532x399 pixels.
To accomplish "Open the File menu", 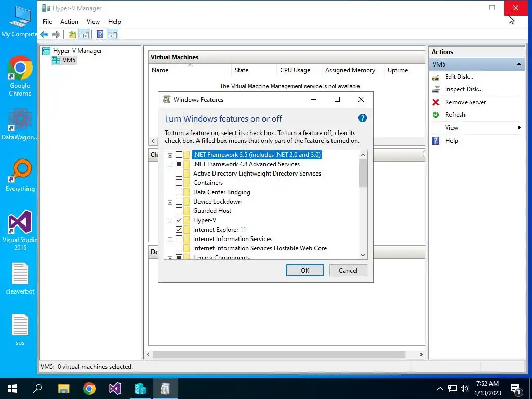I will tap(47, 22).
